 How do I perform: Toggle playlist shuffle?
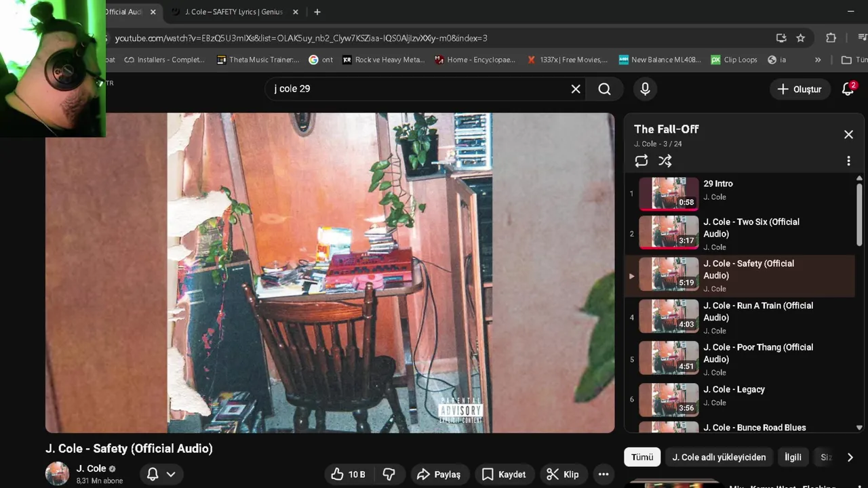click(x=665, y=161)
